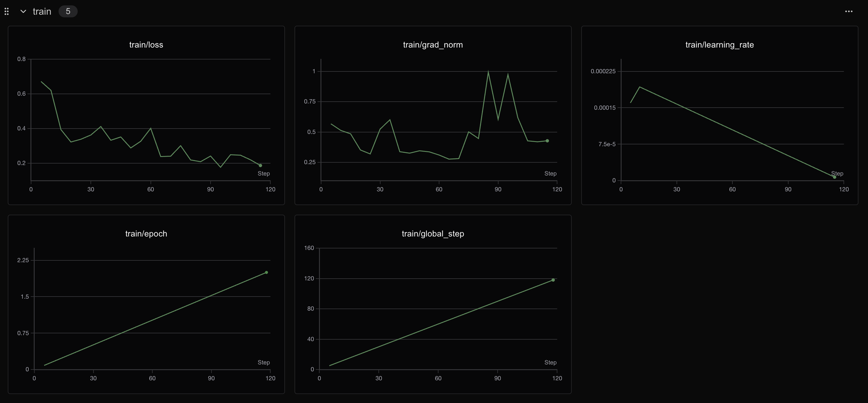This screenshot has width=868, height=403.
Task: Click the train/loss chart title
Action: (146, 45)
